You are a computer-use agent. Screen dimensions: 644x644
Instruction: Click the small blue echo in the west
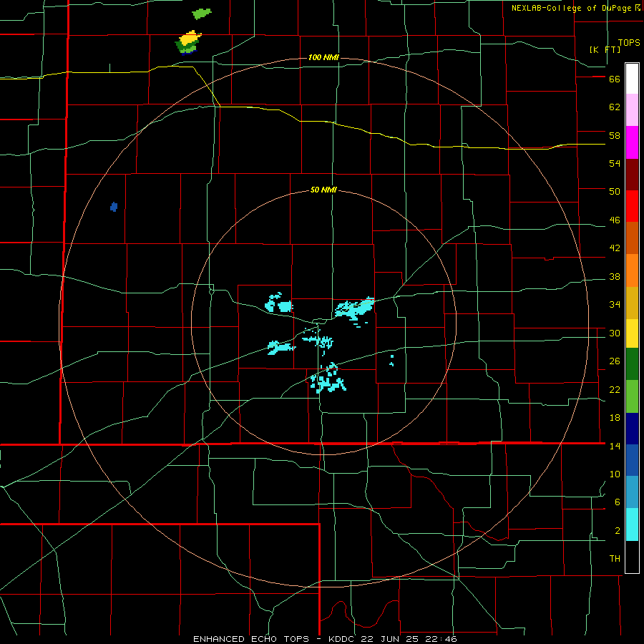point(114,207)
